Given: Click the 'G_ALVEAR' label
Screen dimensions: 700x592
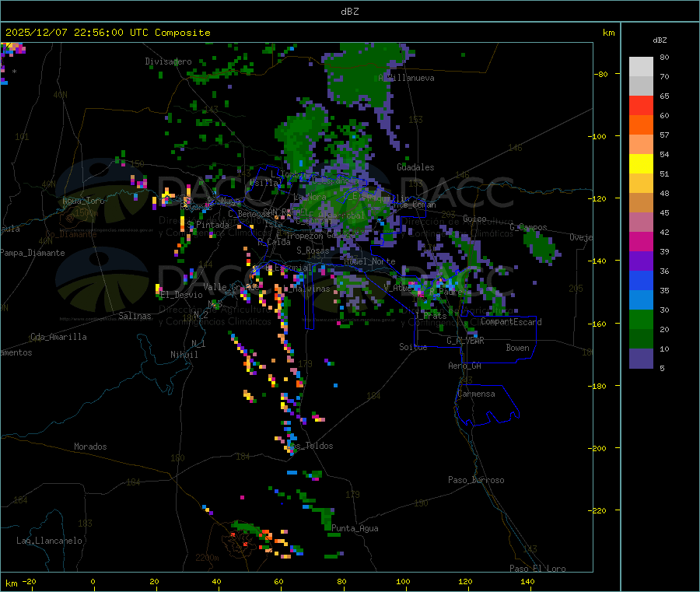Looking at the screenshot, I should pos(465,341).
